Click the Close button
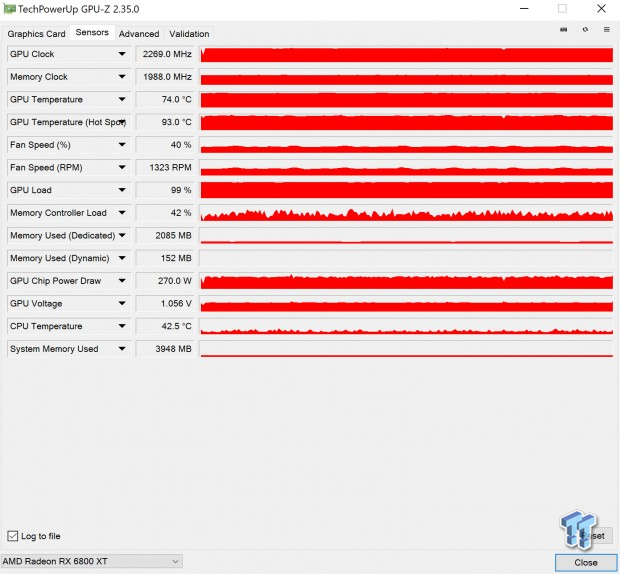 click(x=586, y=563)
